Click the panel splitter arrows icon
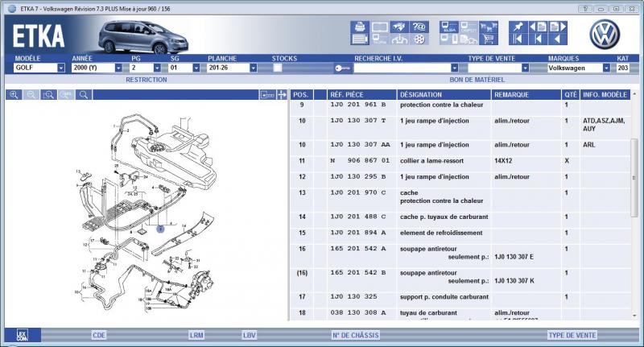This screenshot has height=347, width=644. 282,95
